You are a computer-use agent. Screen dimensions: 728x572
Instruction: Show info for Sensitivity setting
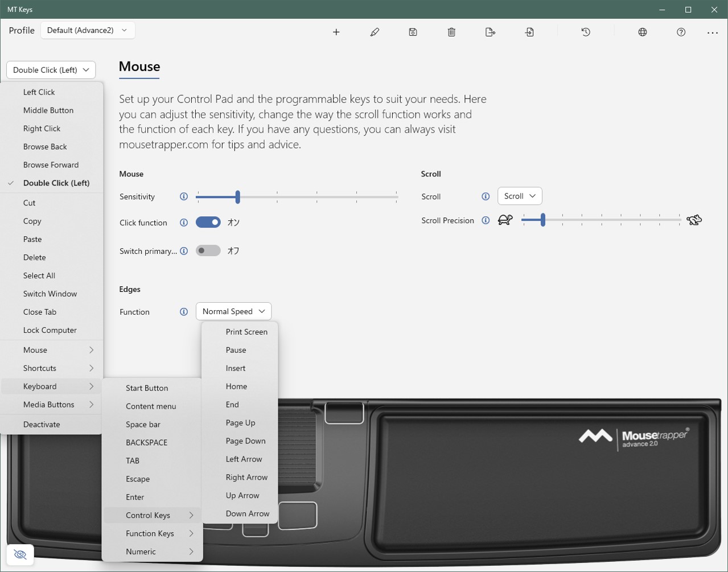[184, 196]
